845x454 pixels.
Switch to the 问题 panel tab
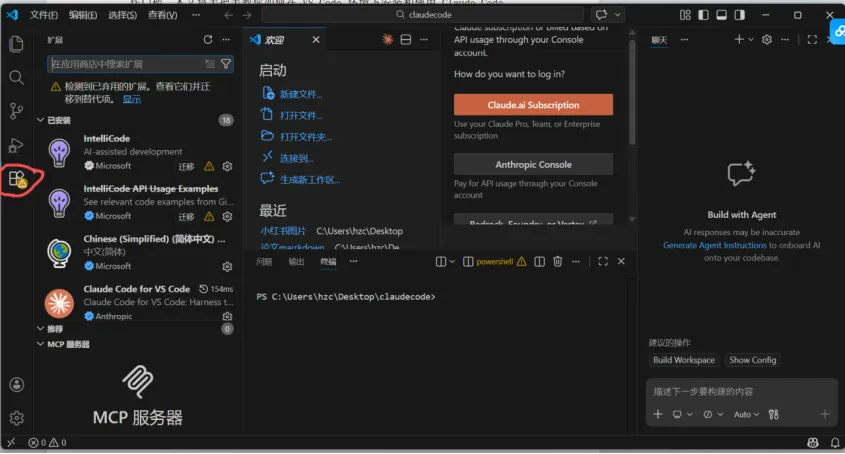tap(264, 262)
